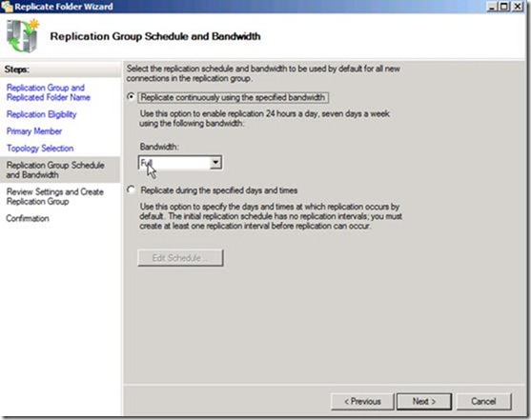Cancel the Replicate Folder Wizard
The image size is (531, 420).
[483, 401]
